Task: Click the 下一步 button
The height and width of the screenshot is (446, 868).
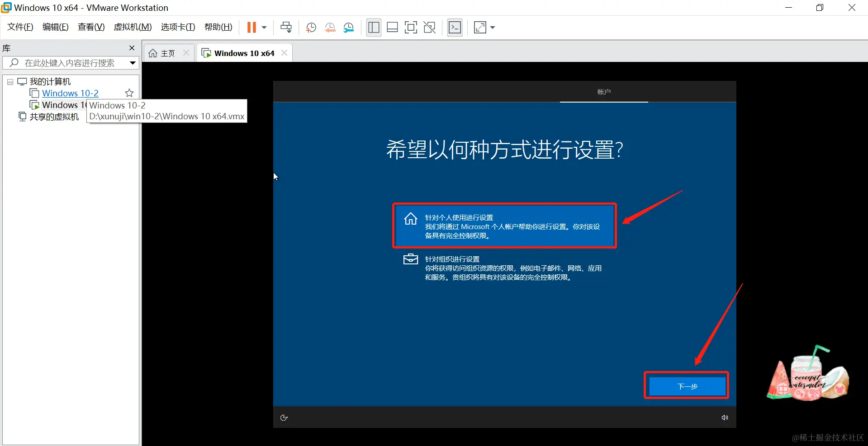Action: point(687,386)
